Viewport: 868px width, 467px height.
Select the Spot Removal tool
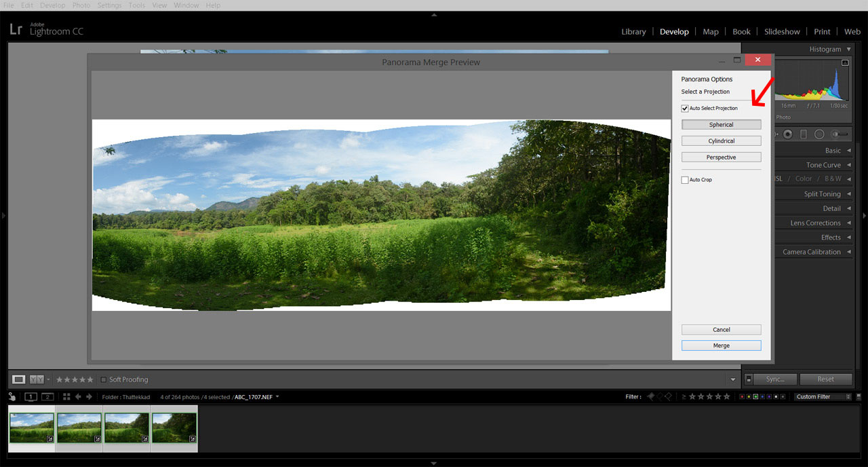(x=788, y=134)
